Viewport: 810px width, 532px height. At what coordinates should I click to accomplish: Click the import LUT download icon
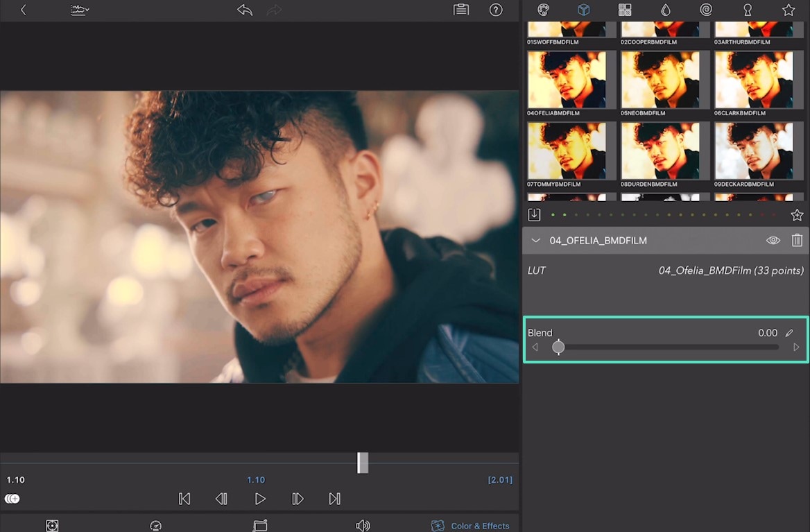click(x=534, y=214)
